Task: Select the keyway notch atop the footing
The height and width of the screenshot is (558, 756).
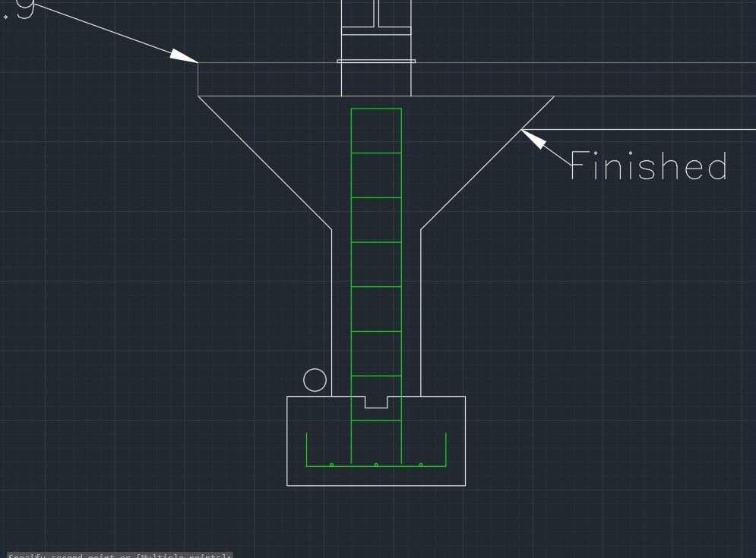Action: [376, 402]
